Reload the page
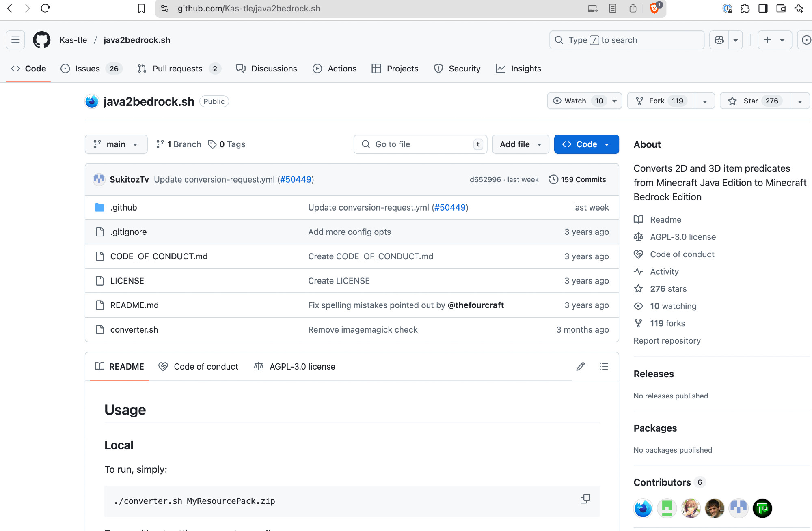Image resolution: width=812 pixels, height=531 pixels. [x=45, y=8]
